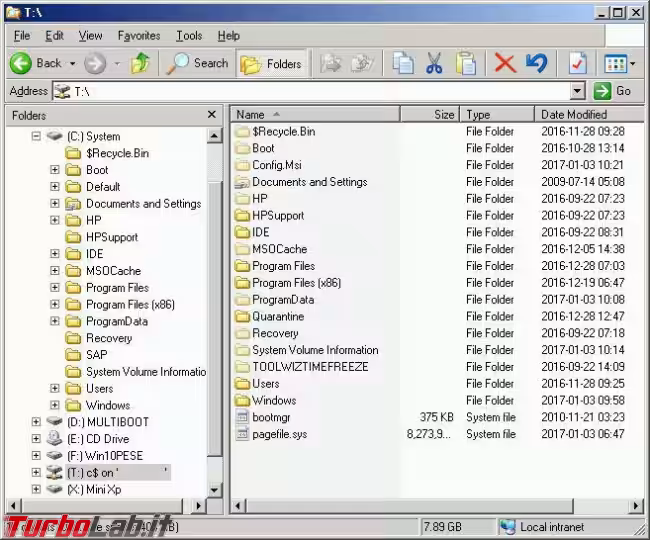
Task: Close the Folders pane with X
Action: point(211,114)
